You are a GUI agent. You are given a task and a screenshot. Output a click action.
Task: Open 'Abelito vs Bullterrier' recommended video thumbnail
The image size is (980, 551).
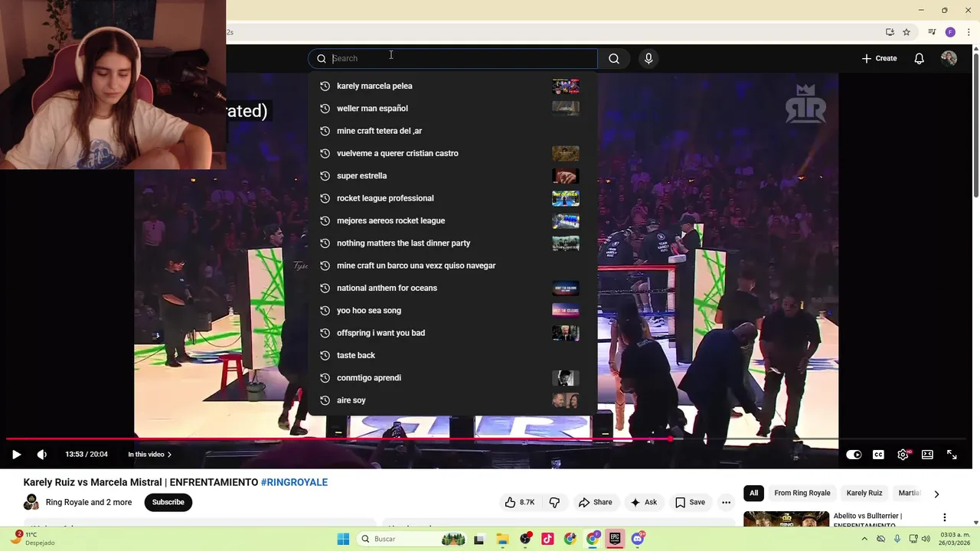click(786, 519)
